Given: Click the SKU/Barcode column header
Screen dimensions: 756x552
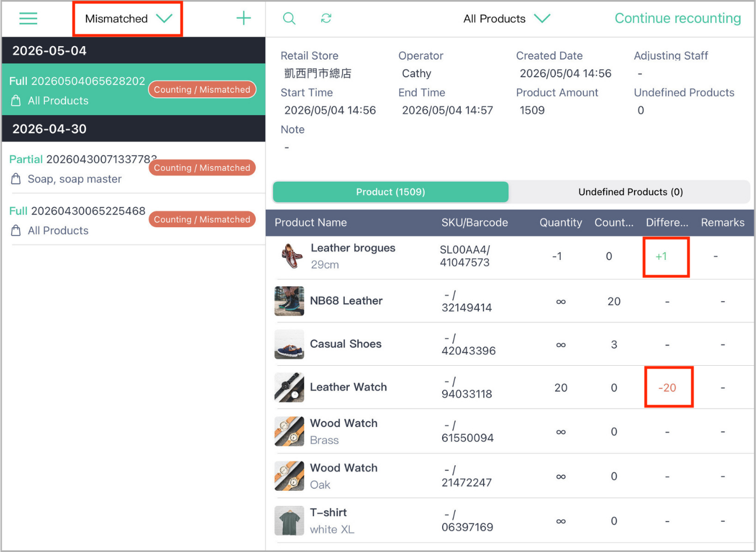Looking at the screenshot, I should [x=474, y=222].
